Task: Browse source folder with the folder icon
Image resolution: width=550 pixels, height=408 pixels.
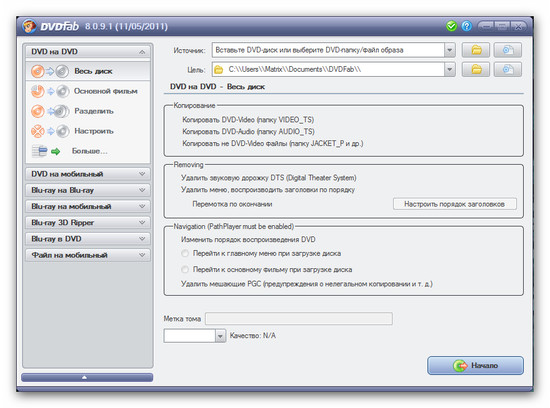Action: tap(476, 50)
